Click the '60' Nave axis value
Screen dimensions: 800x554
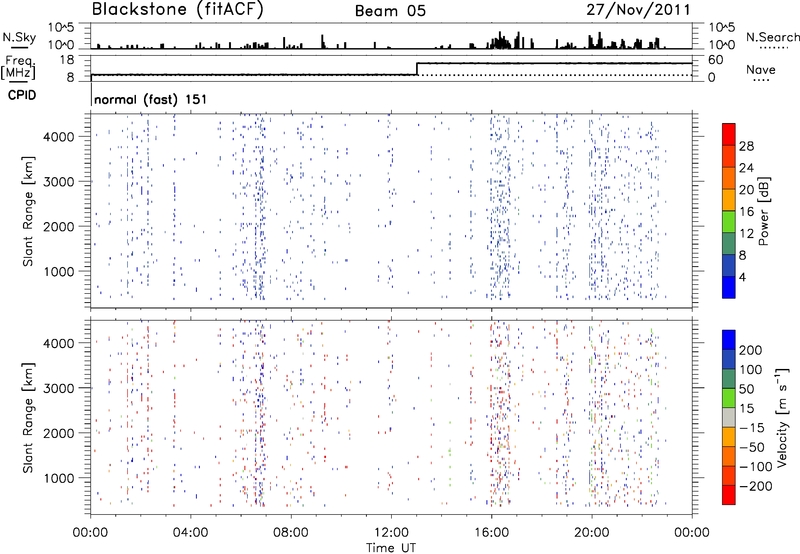[716, 60]
